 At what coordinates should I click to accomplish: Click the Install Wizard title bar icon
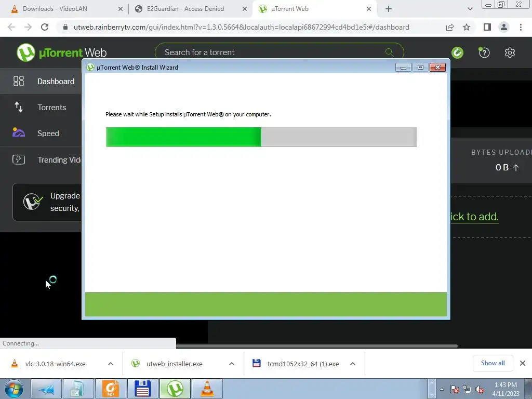tap(90, 67)
